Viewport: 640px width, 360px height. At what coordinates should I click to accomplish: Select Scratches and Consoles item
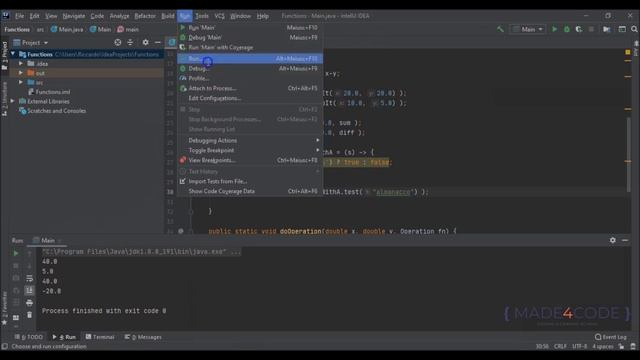click(x=52, y=111)
